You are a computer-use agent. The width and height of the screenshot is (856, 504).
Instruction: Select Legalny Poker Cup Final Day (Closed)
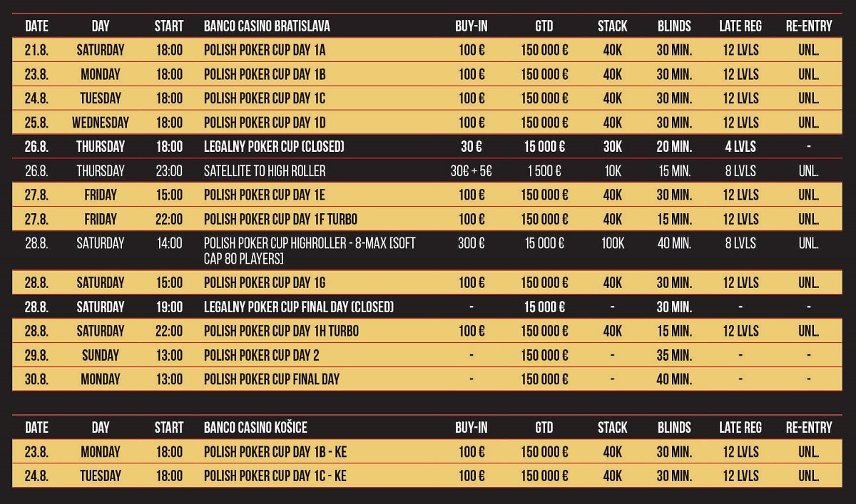point(299,307)
